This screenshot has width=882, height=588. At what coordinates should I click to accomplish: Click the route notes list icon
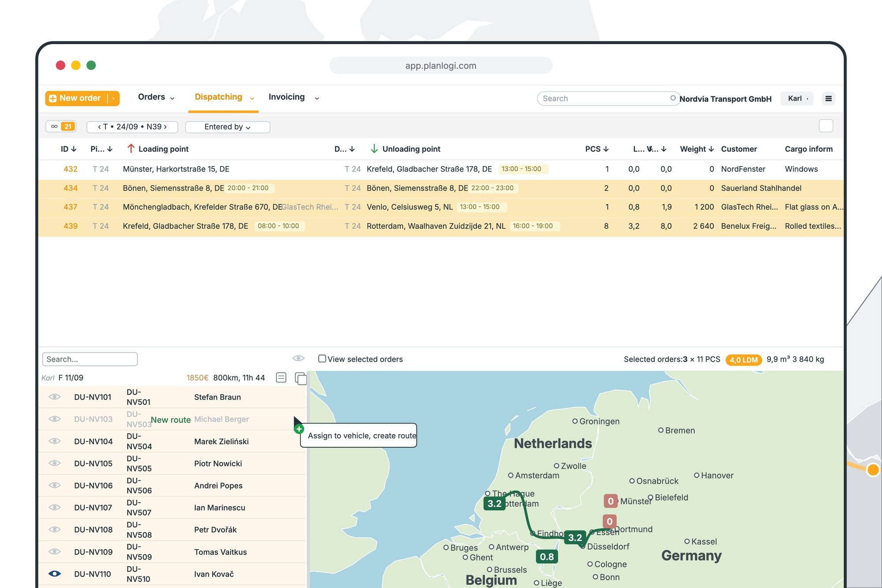click(281, 378)
